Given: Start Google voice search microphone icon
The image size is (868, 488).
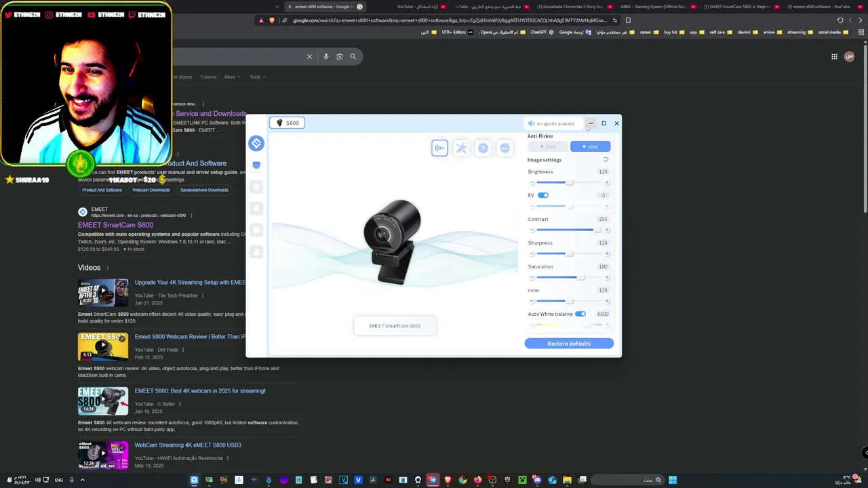Looking at the screenshot, I should point(326,56).
